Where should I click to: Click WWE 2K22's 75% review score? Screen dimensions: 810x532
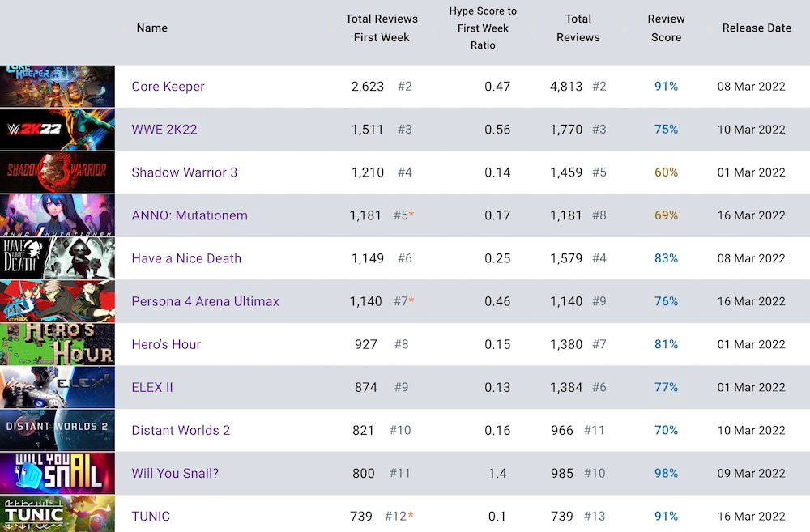667,129
